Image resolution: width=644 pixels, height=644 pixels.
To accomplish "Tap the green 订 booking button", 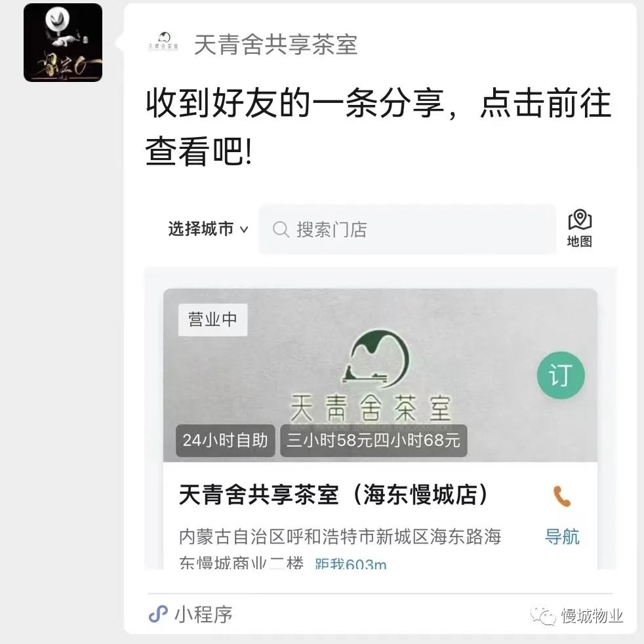I will (561, 375).
